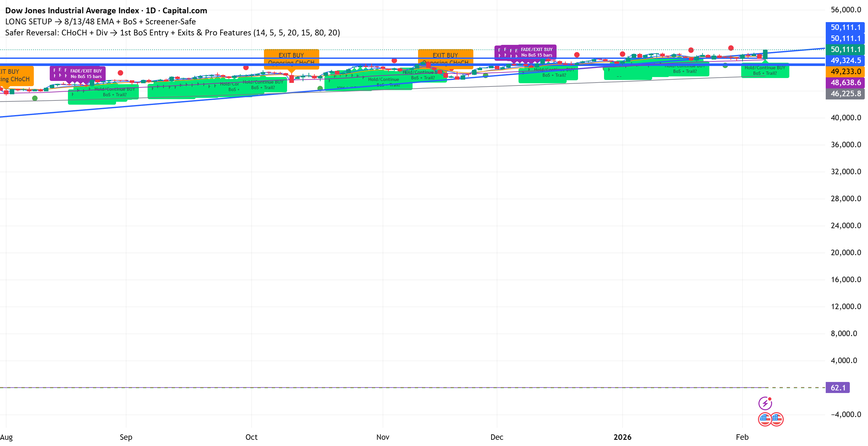Click the Aug label on time axis
This screenshot has width=868, height=446.
[x=6, y=437]
